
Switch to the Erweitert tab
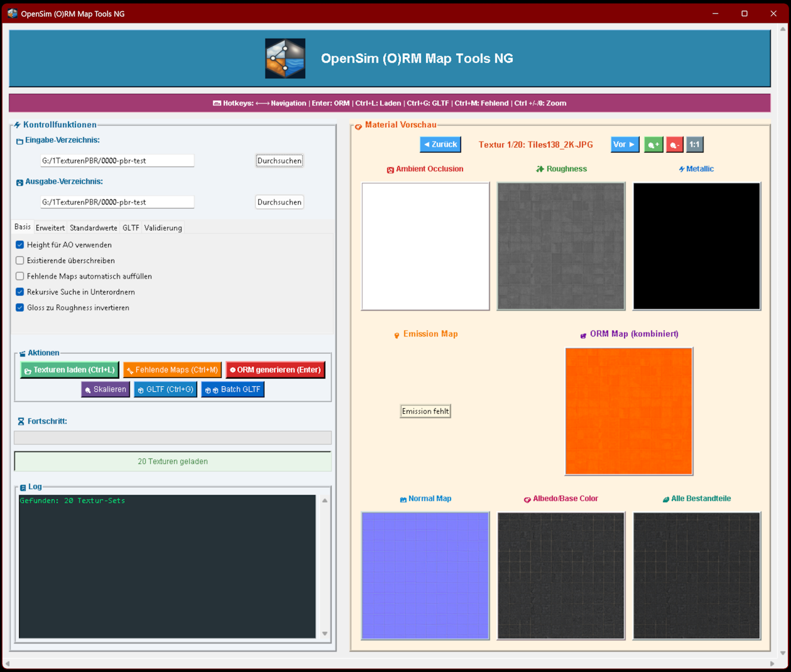pyautogui.click(x=50, y=228)
